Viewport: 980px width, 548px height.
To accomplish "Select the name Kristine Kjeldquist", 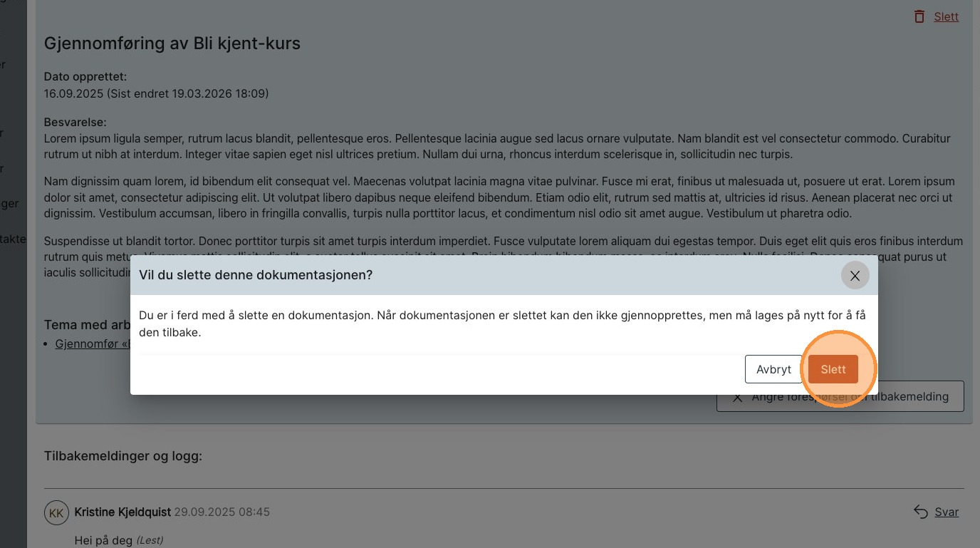I will coord(123,512).
